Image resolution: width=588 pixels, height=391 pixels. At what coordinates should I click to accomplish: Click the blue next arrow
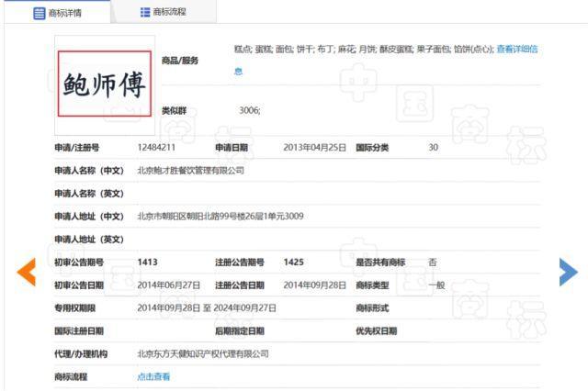569,272
